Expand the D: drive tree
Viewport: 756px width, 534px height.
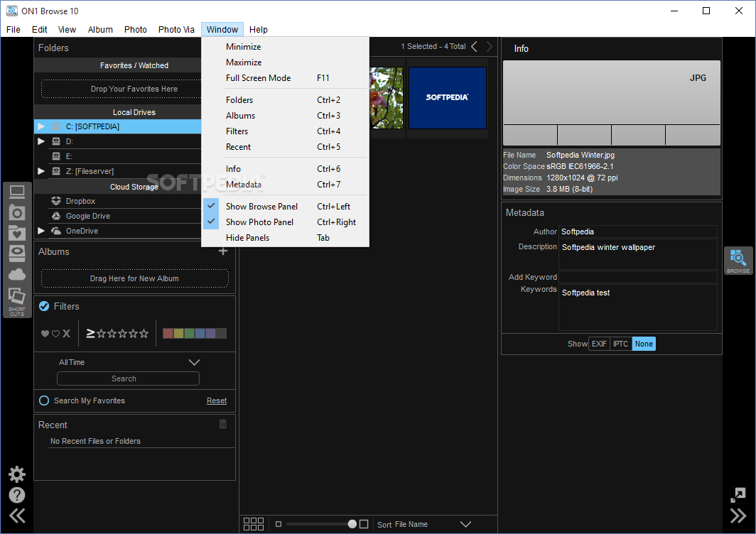click(41, 141)
